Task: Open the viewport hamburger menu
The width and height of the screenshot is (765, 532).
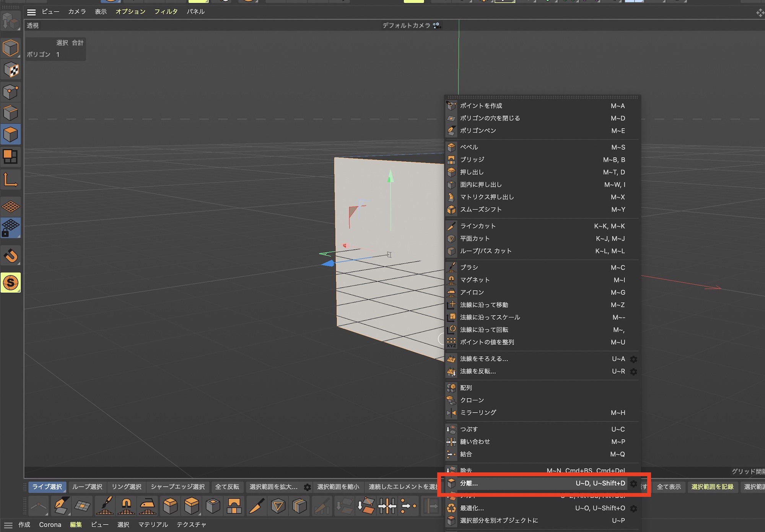Action: point(31,12)
